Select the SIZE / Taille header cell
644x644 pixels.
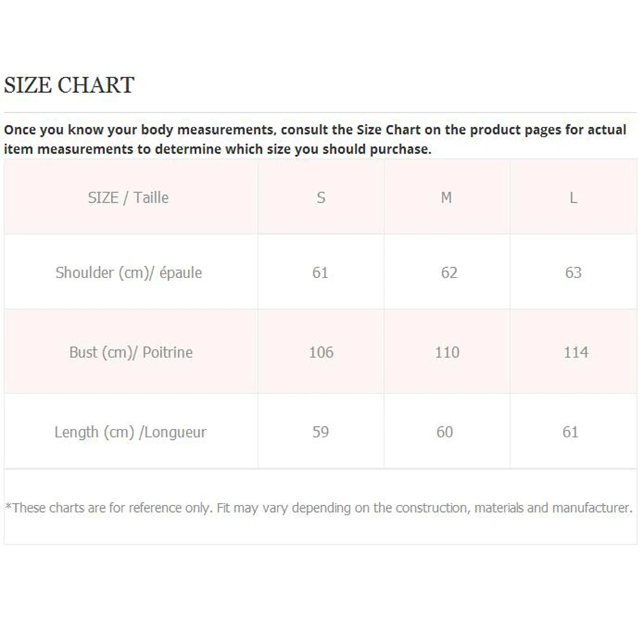(x=128, y=198)
